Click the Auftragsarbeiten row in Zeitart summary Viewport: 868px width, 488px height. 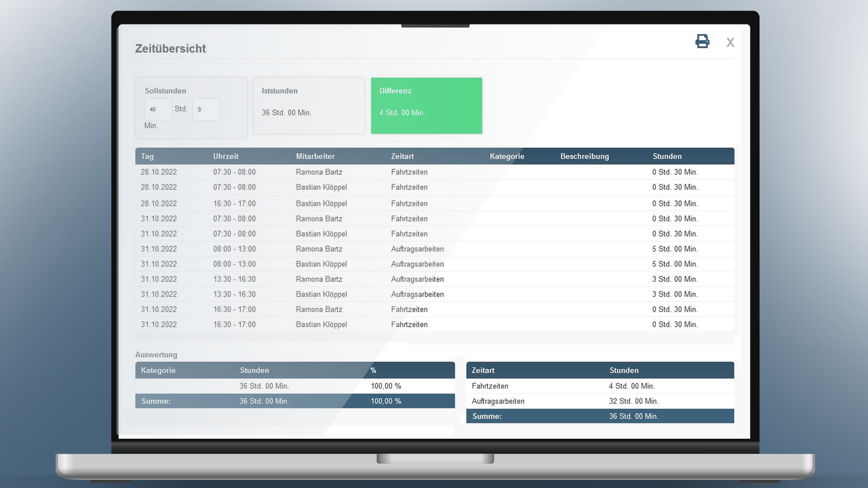(x=498, y=401)
